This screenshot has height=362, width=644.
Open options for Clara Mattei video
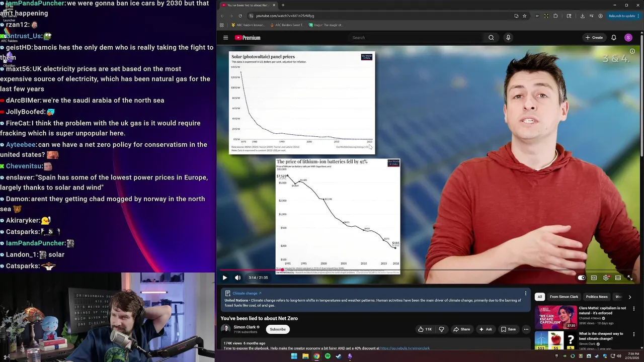pos(634,309)
